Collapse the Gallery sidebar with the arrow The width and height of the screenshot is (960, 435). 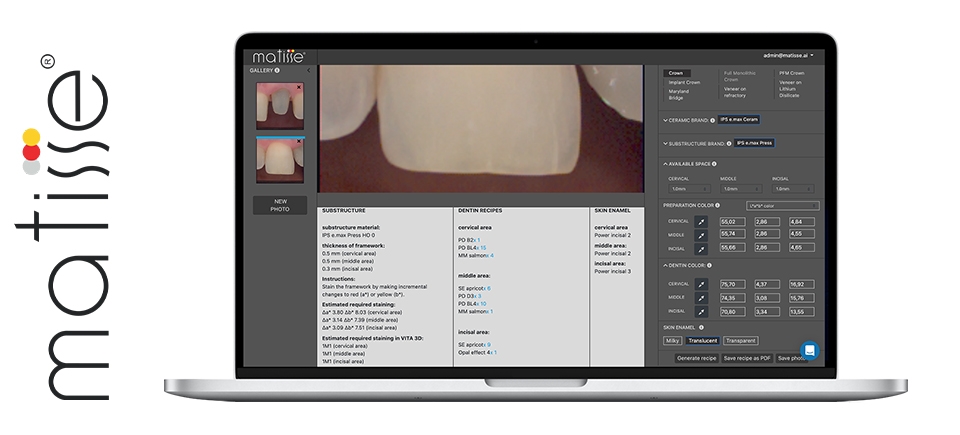click(308, 70)
